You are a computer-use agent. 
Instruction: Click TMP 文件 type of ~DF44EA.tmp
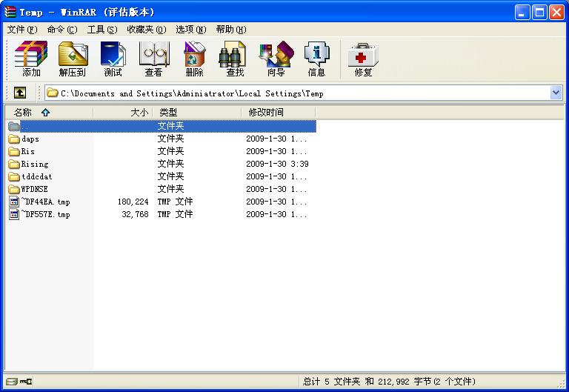click(175, 202)
